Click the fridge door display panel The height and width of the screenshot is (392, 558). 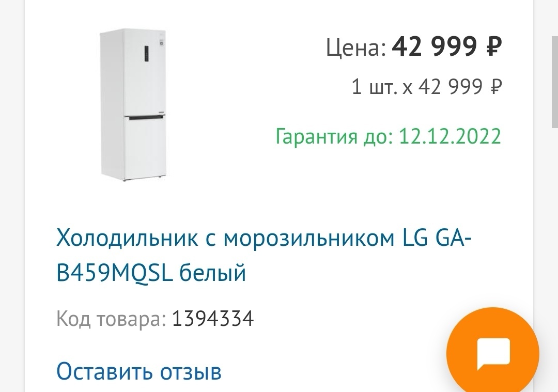pos(146,53)
